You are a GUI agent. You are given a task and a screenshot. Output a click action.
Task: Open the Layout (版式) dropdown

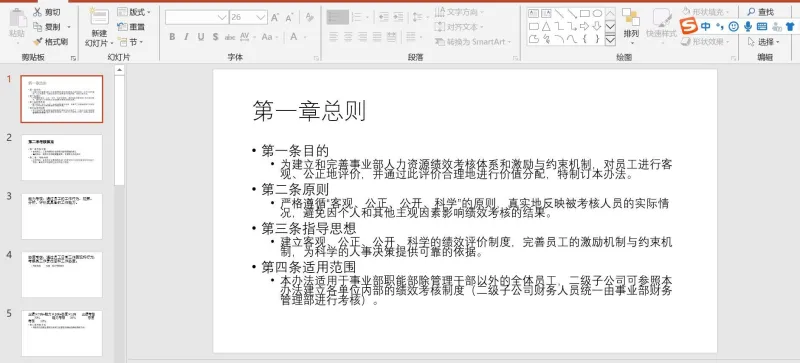point(134,12)
